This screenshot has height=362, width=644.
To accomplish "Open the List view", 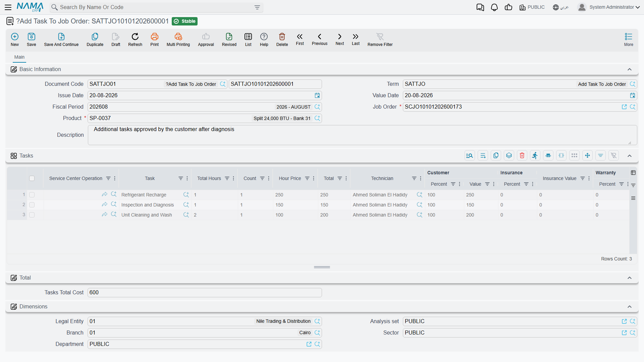I will tap(248, 39).
